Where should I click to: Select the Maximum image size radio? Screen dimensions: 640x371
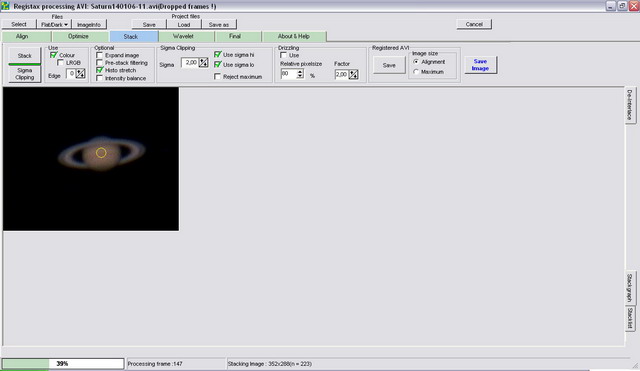coord(416,72)
